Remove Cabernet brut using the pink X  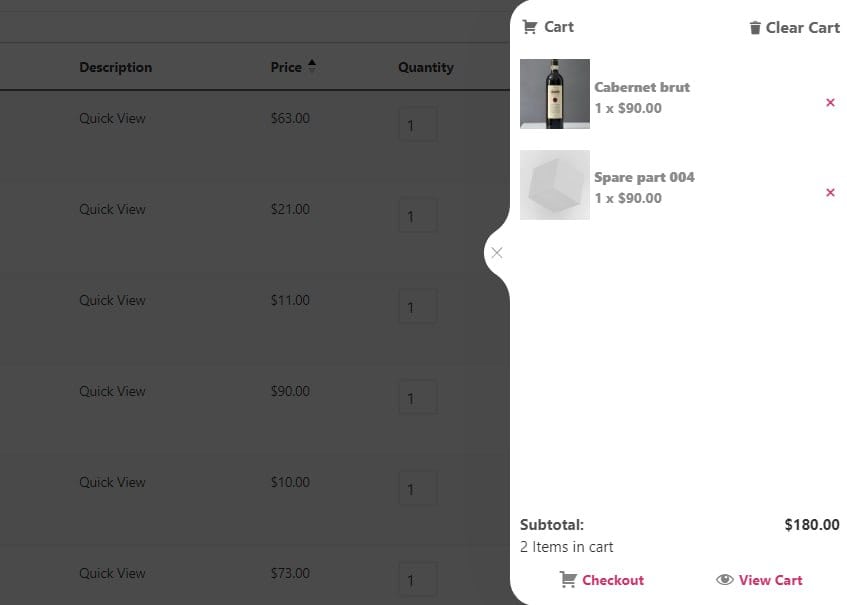(x=829, y=102)
